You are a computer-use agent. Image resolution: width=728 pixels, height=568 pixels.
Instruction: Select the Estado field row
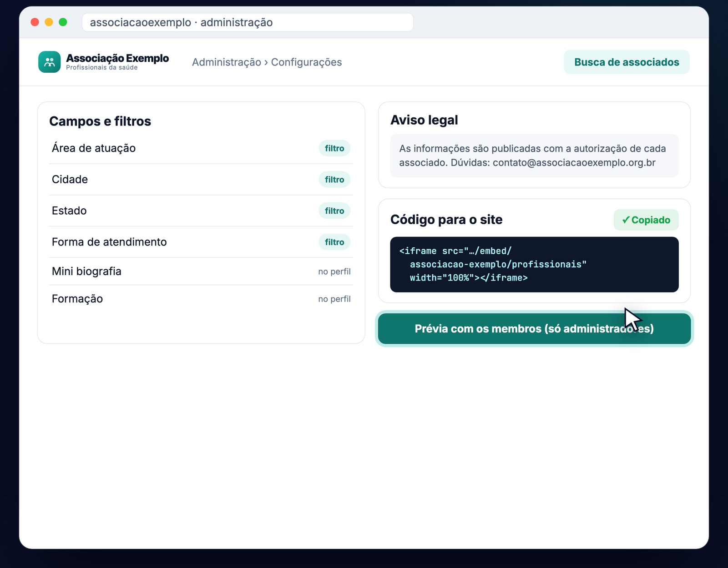pyautogui.click(x=201, y=211)
